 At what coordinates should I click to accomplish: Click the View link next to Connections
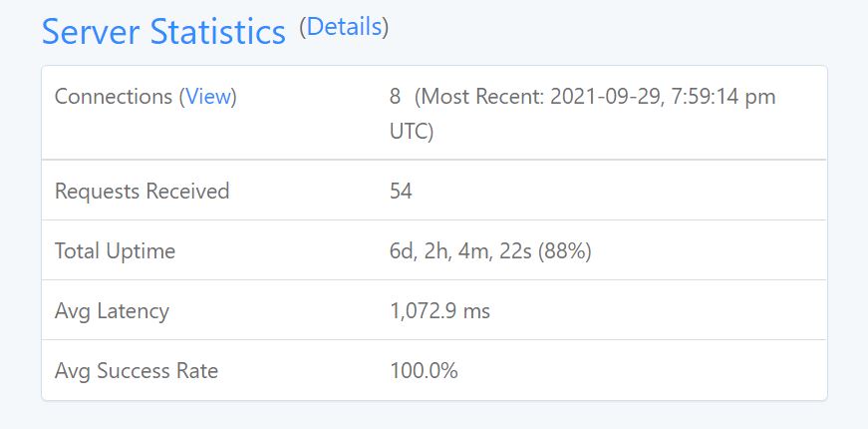208,97
